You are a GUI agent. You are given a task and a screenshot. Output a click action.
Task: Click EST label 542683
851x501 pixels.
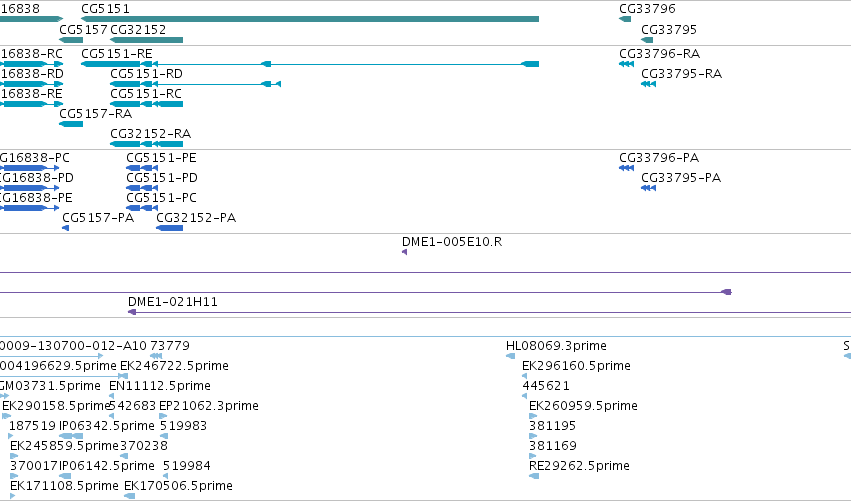coord(132,406)
